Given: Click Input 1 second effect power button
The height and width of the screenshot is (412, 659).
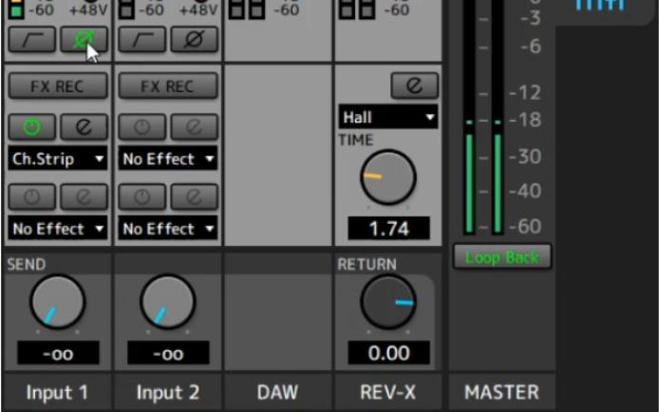Looking at the screenshot, I should [32, 196].
